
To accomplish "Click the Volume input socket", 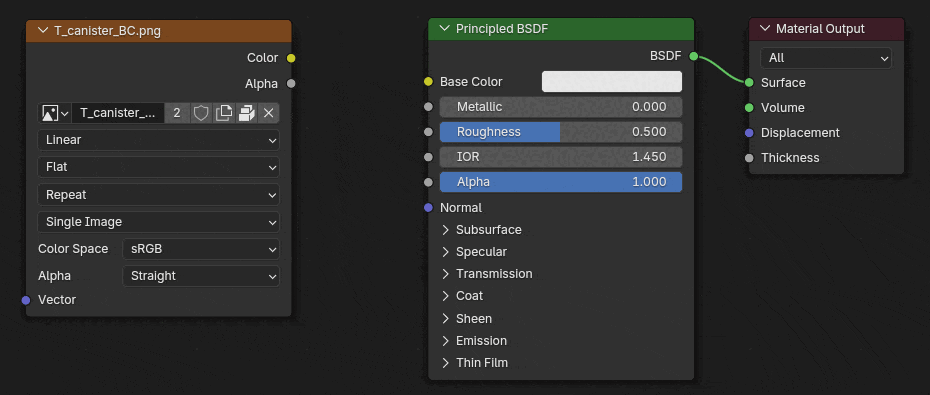I will click(x=750, y=108).
